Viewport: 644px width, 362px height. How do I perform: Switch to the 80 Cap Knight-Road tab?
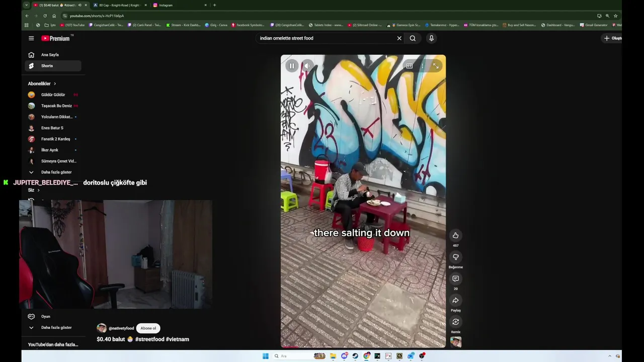tap(120, 5)
